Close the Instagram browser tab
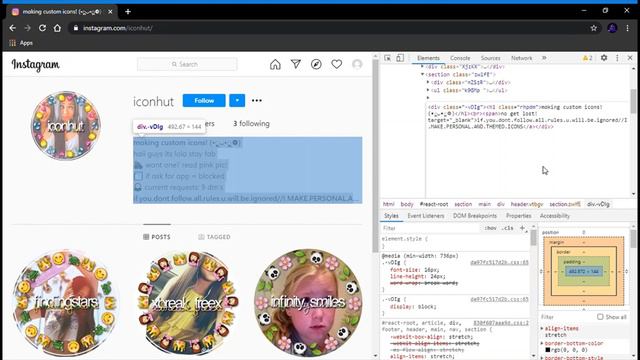The image size is (640, 360). pos(110,12)
